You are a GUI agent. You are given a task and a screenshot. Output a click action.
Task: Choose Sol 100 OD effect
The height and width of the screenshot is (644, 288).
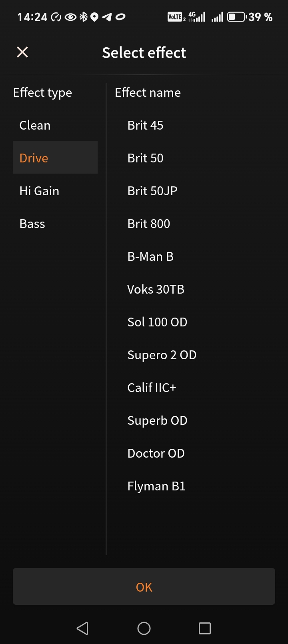[x=157, y=322]
